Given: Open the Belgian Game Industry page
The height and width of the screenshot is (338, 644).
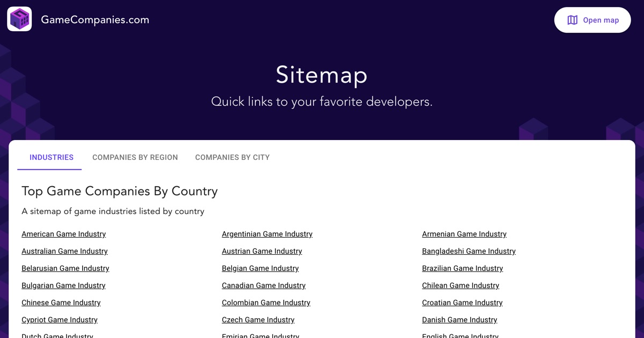Looking at the screenshot, I should (x=260, y=268).
